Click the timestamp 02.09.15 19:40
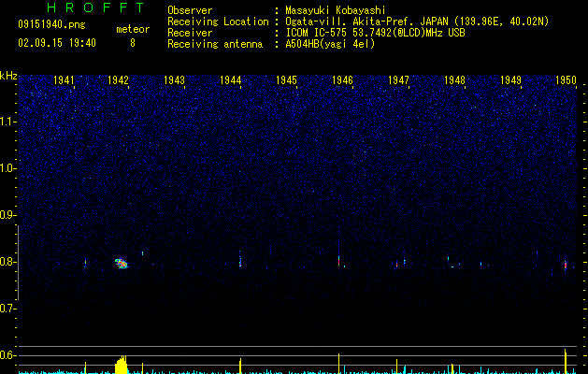588x374 pixels. point(57,43)
